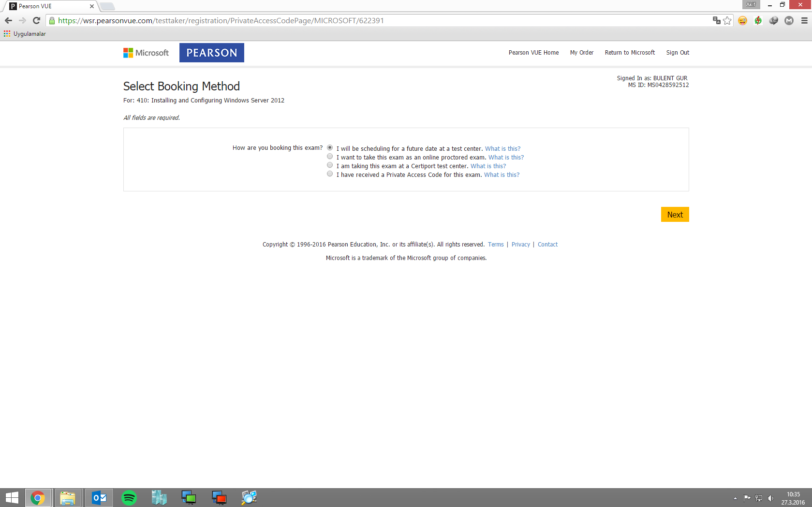Open the Uygulamalar apps shortcut
The image size is (812, 507).
[25, 34]
